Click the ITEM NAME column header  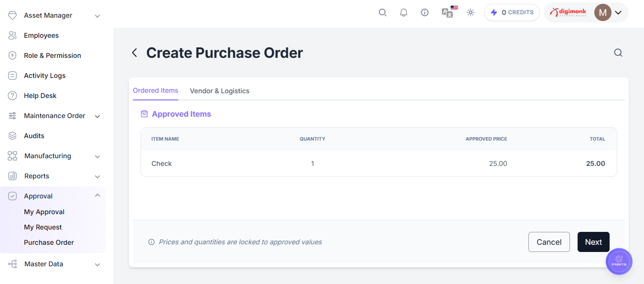pyautogui.click(x=165, y=139)
